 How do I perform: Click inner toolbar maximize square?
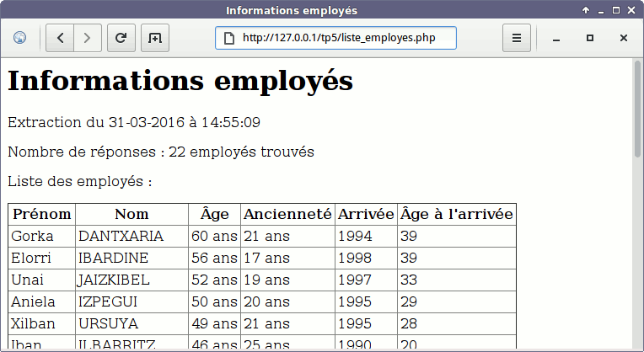tap(590, 38)
